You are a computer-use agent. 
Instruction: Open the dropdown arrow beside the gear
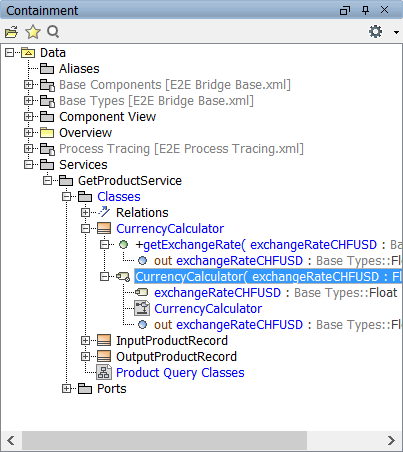[396, 32]
